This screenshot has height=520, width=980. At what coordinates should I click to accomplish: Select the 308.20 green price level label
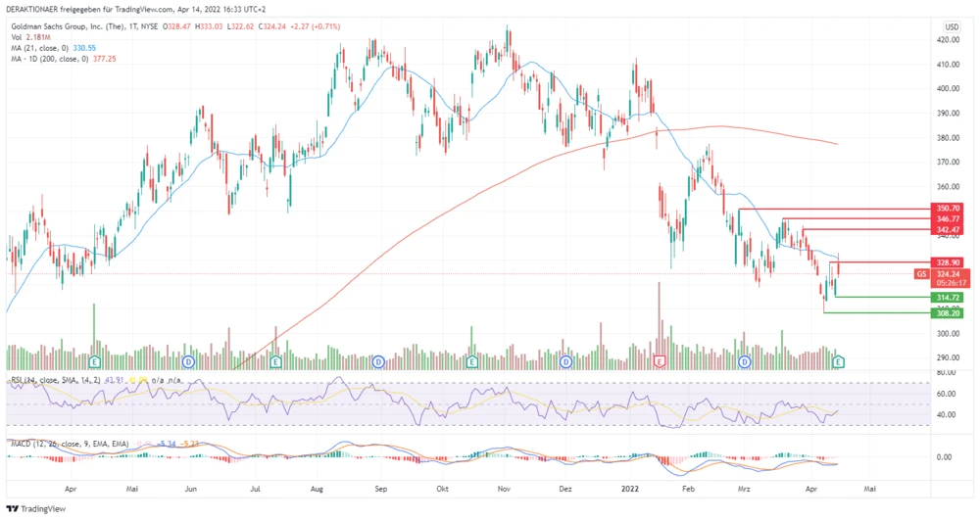pyautogui.click(x=949, y=312)
